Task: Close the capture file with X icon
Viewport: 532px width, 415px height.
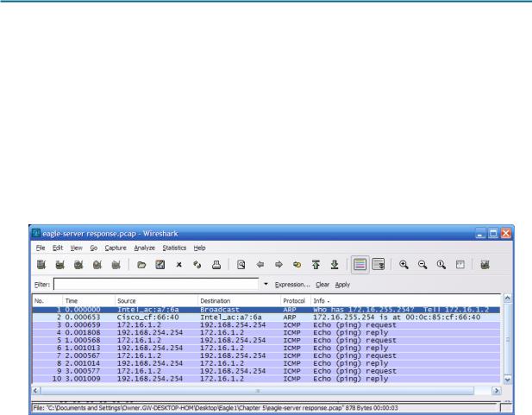Action: pyautogui.click(x=179, y=265)
